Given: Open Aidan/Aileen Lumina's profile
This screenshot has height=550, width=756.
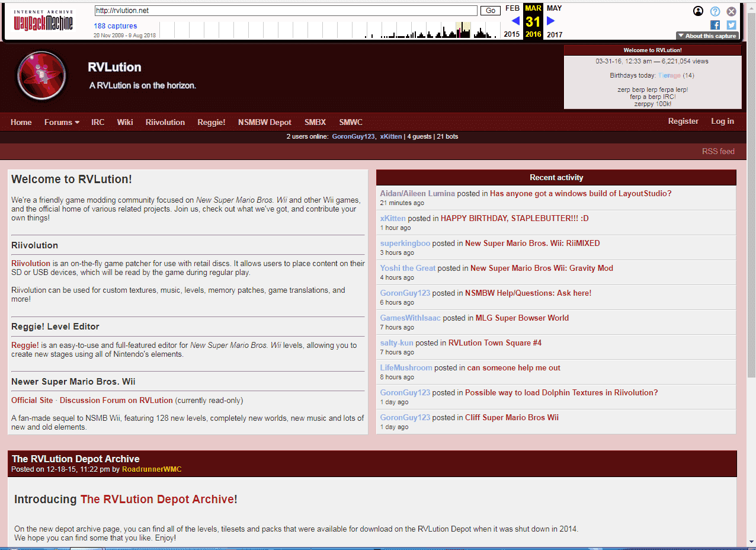Looking at the screenshot, I should coord(418,193).
